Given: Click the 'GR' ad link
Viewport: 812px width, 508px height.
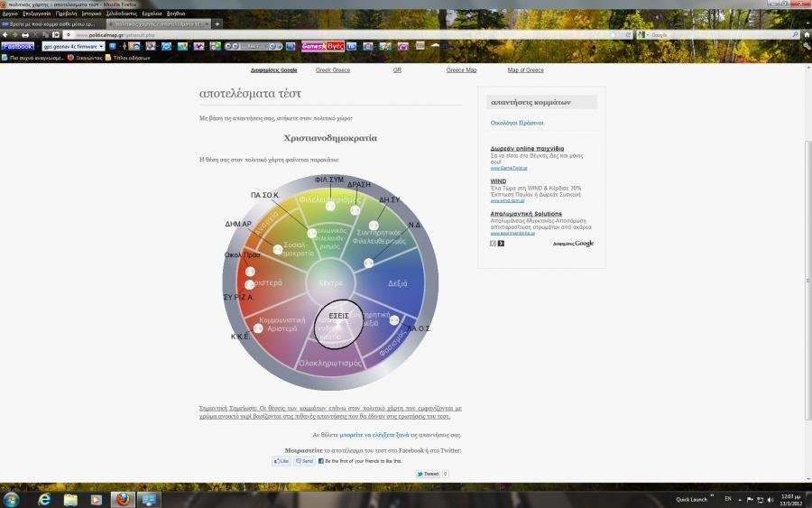Looking at the screenshot, I should click(x=397, y=69).
